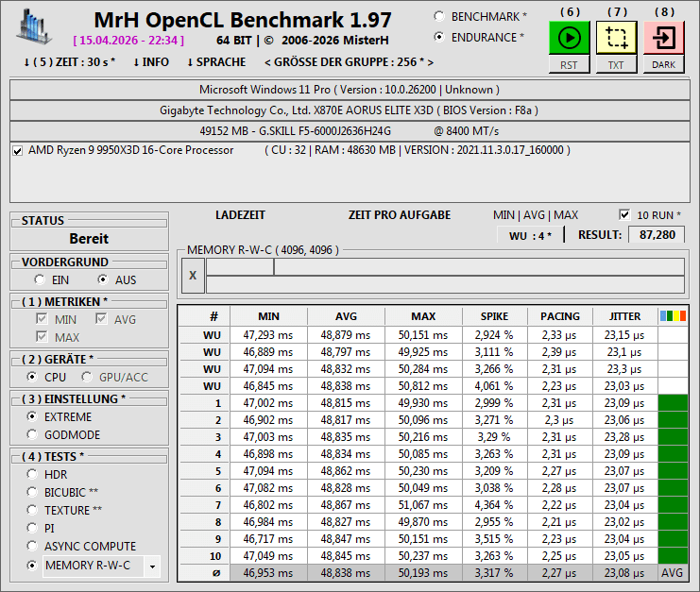
Task: Toggle the AMD Ryzen 9 9950X3D device checkbox
Action: pyautogui.click(x=17, y=151)
